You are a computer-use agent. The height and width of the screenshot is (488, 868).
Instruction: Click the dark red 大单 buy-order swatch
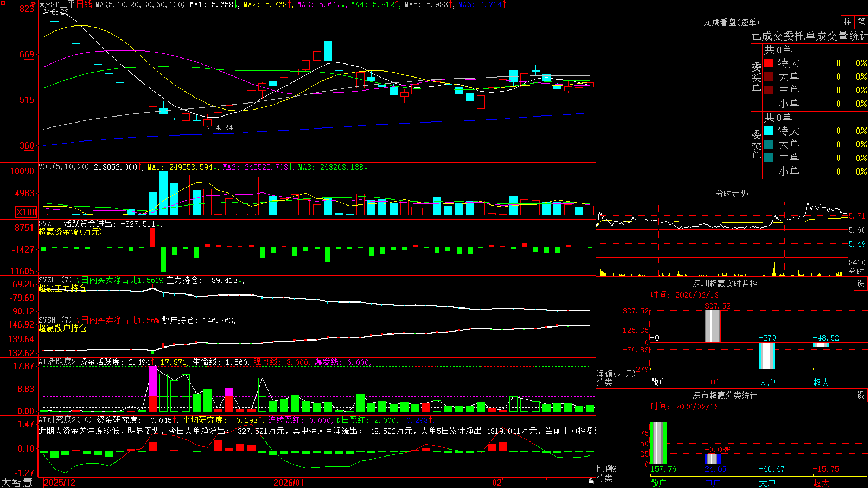click(768, 76)
